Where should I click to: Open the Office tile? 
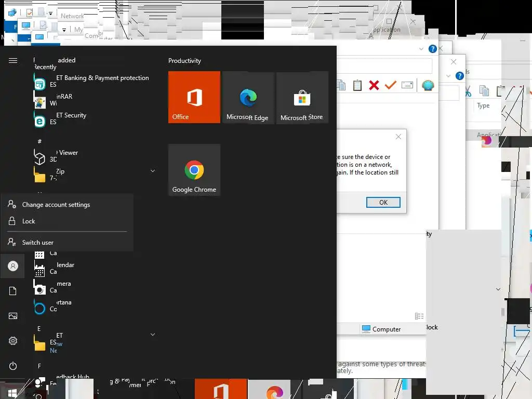click(x=194, y=97)
